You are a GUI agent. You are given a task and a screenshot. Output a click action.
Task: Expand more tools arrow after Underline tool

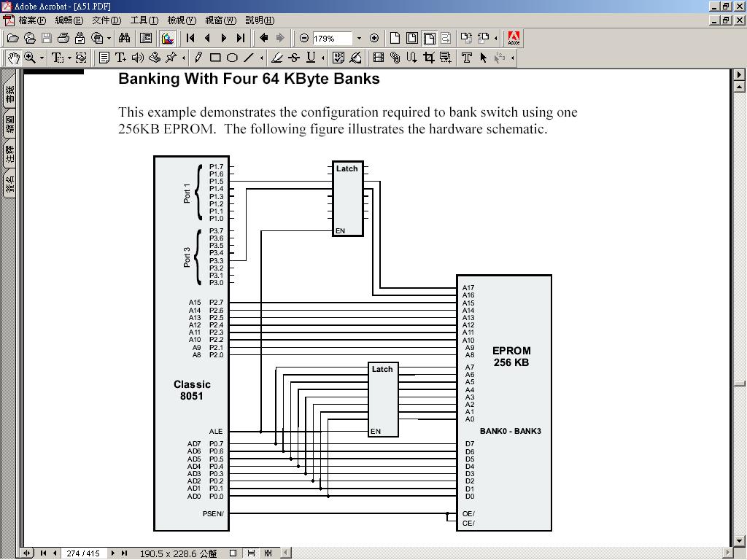[x=323, y=58]
